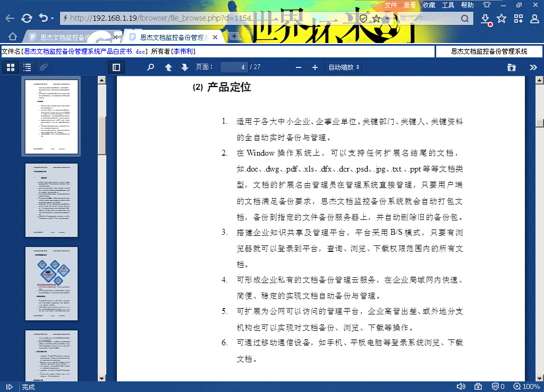This screenshot has height=392, width=544.
Task: Open the find-in-document search tool
Action: pyautogui.click(x=150, y=67)
